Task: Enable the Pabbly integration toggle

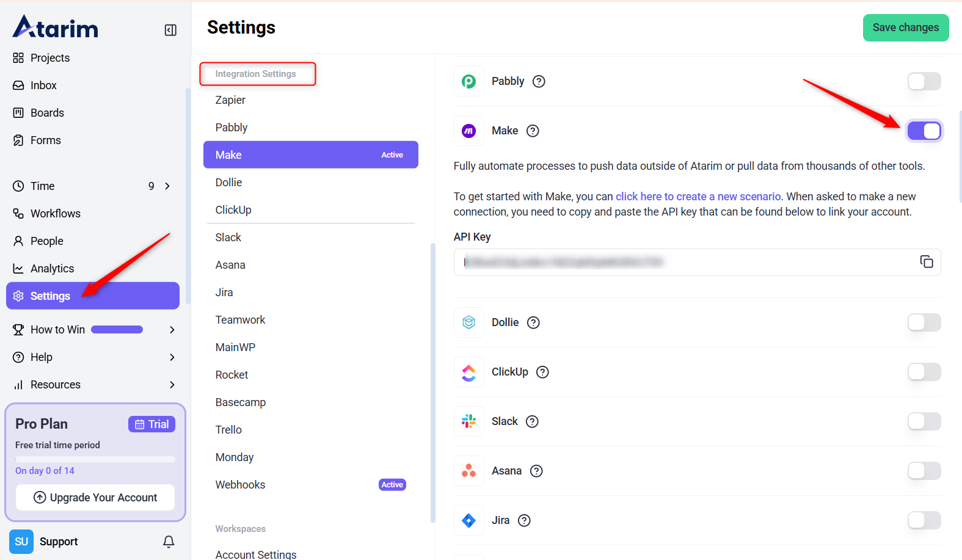Action: coord(924,81)
